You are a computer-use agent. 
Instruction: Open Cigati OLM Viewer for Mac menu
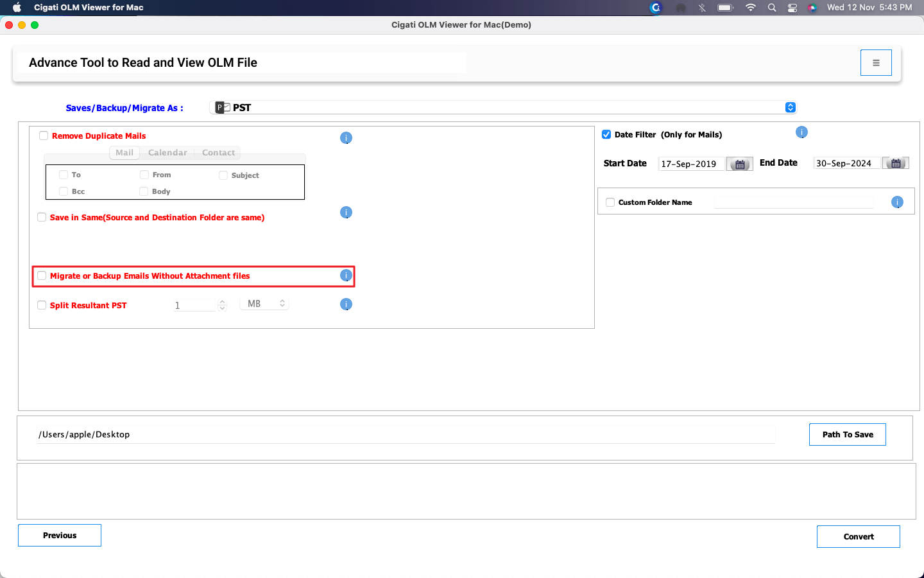(89, 8)
